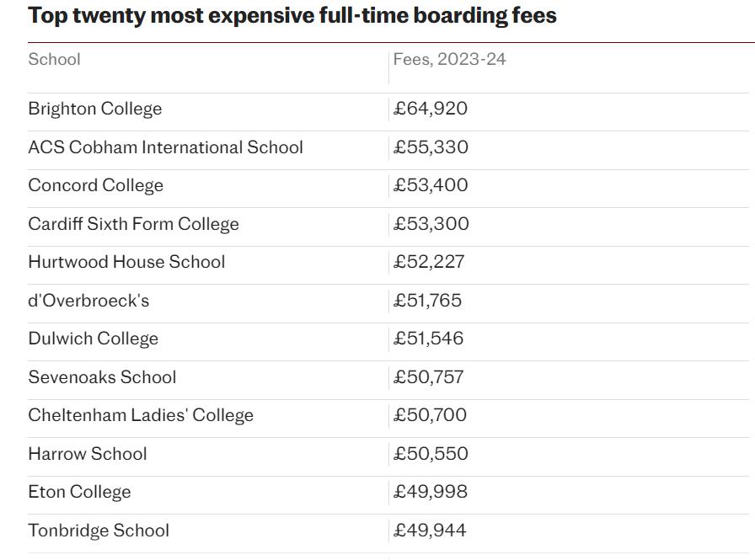The width and height of the screenshot is (755, 560).
Task: Click the £49,998 fee amount
Action: pos(431,492)
